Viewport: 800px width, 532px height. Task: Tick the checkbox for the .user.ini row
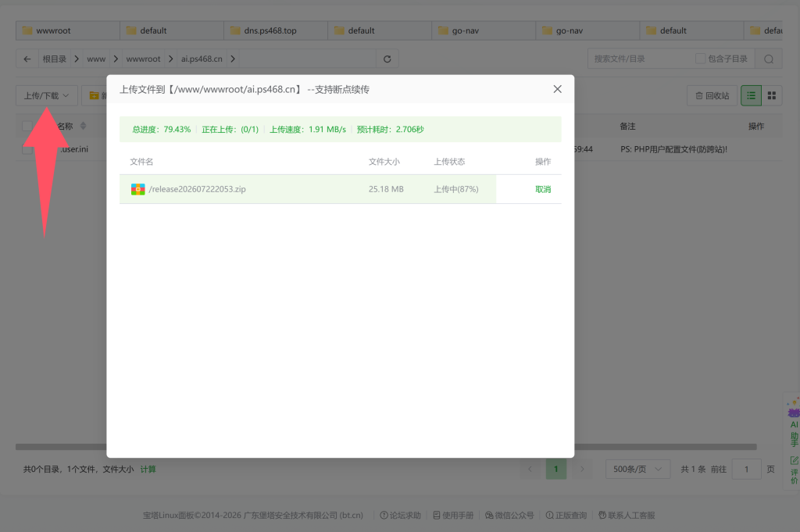[27, 149]
